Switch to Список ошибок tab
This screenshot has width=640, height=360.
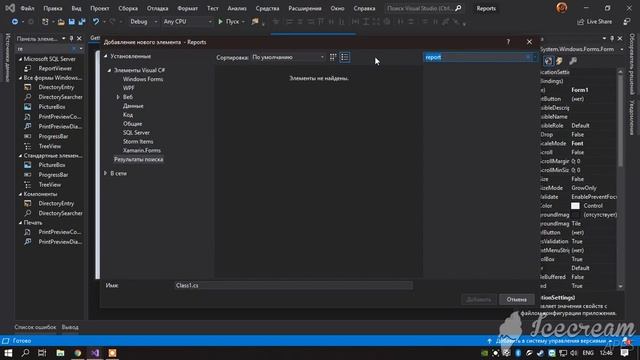click(x=36, y=327)
